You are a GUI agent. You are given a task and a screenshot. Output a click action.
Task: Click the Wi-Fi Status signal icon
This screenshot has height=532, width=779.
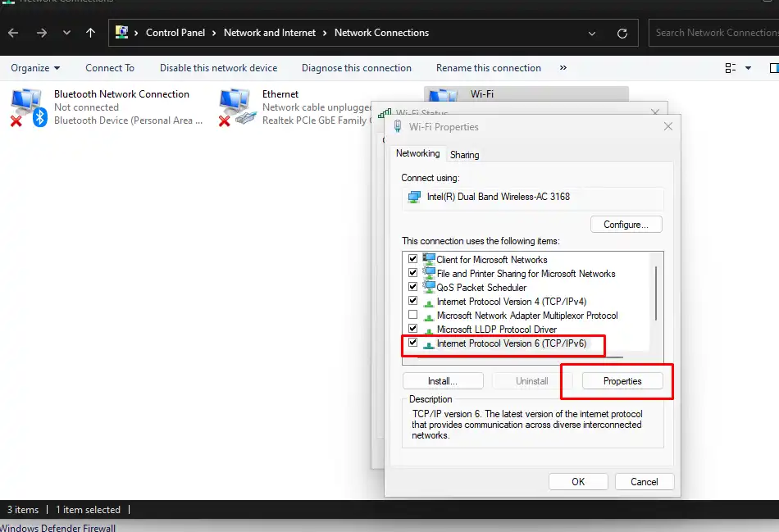pyautogui.click(x=385, y=113)
